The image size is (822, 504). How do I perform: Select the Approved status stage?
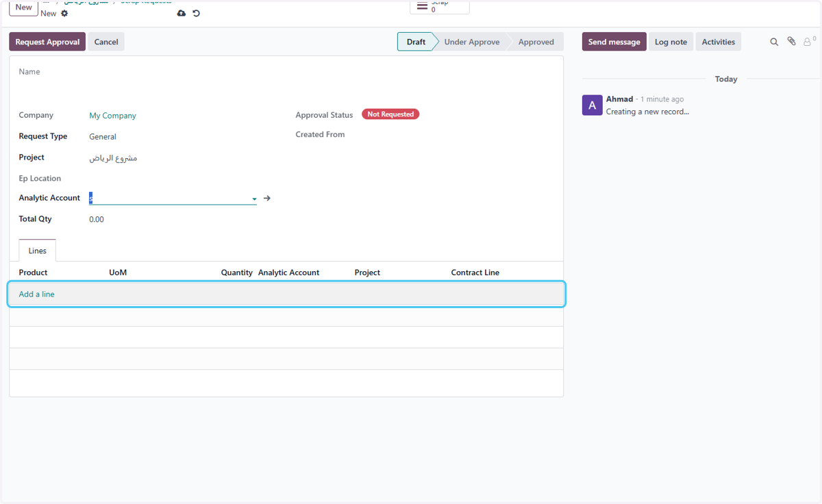(x=536, y=42)
